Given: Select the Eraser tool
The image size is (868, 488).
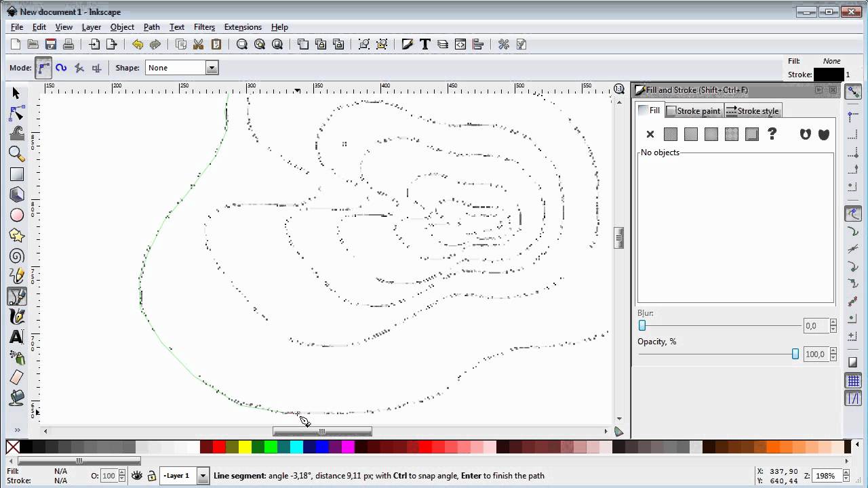Looking at the screenshot, I should [16, 378].
